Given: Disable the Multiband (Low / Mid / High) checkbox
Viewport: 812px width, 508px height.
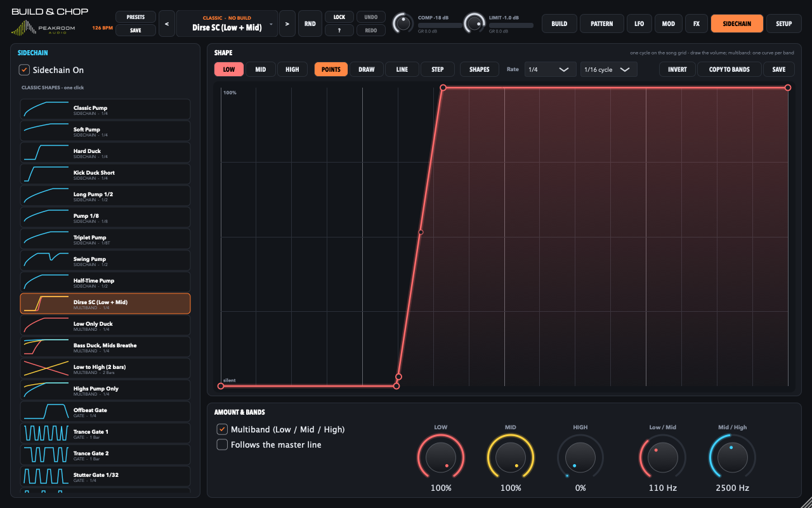Looking at the screenshot, I should click(x=222, y=429).
